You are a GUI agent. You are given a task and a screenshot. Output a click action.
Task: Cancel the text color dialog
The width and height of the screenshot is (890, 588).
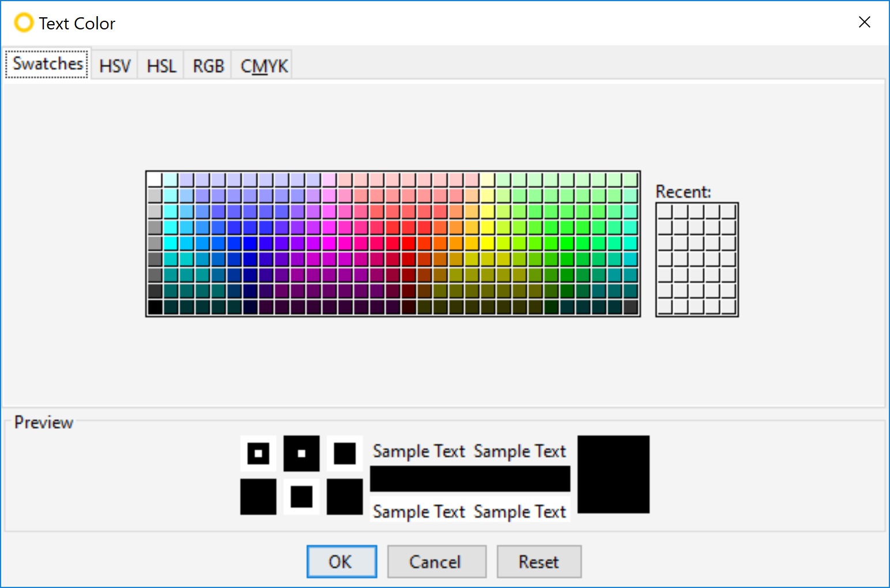tap(436, 561)
